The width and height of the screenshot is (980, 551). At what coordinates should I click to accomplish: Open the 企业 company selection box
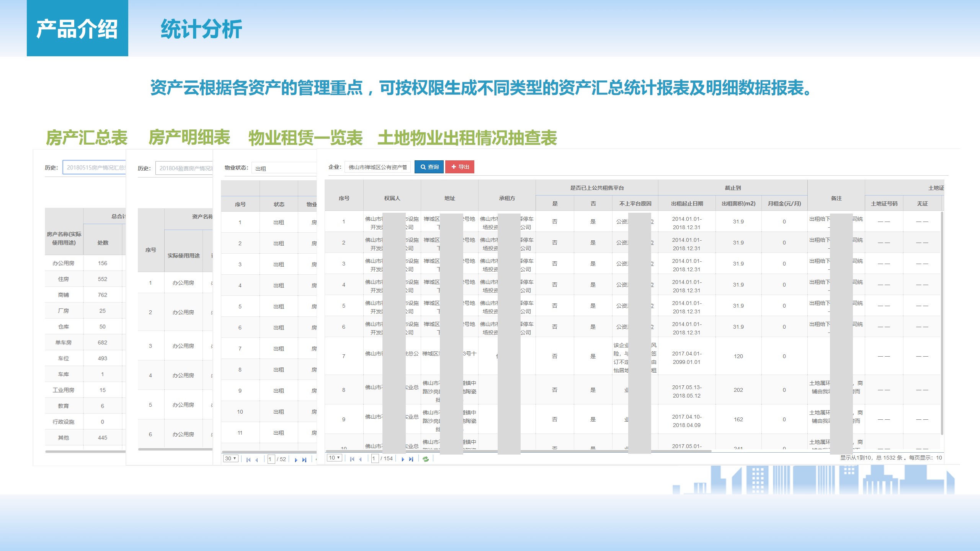pos(377,167)
